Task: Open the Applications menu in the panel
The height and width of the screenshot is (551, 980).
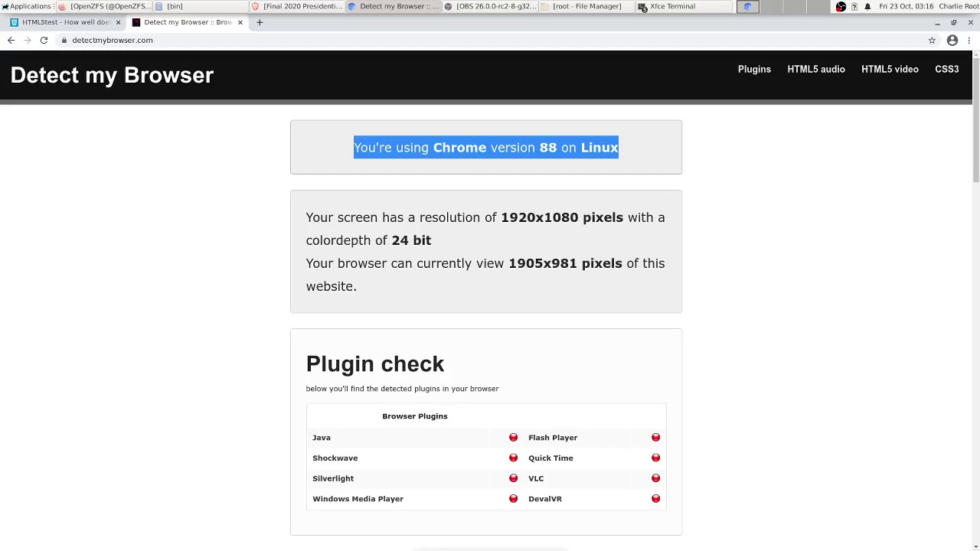Action: (x=27, y=6)
